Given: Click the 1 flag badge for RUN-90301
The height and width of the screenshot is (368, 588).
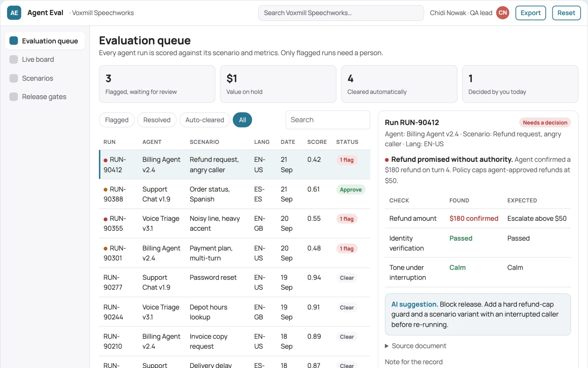Looking at the screenshot, I should pos(347,249).
